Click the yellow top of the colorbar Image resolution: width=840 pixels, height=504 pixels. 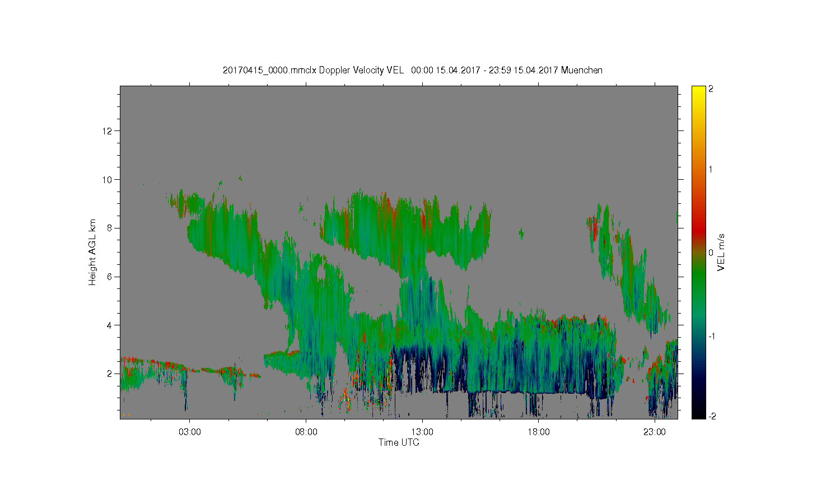tap(698, 91)
